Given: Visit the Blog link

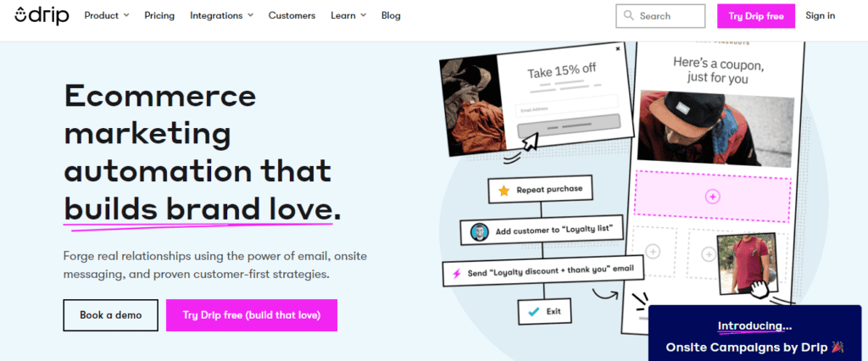Looking at the screenshot, I should point(391,15).
